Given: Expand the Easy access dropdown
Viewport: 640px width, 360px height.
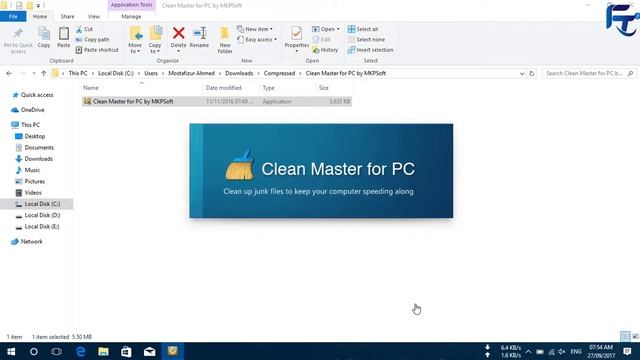Looking at the screenshot, I should click(x=257, y=40).
